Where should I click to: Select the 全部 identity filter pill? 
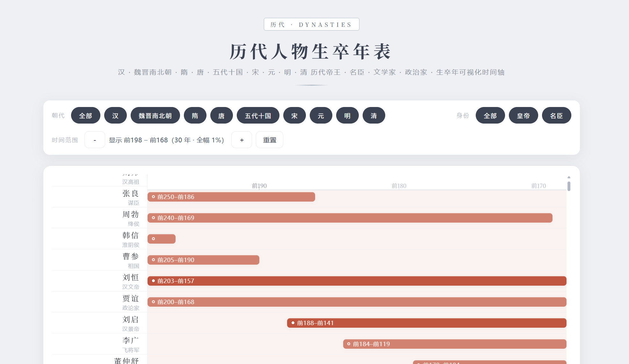point(490,116)
